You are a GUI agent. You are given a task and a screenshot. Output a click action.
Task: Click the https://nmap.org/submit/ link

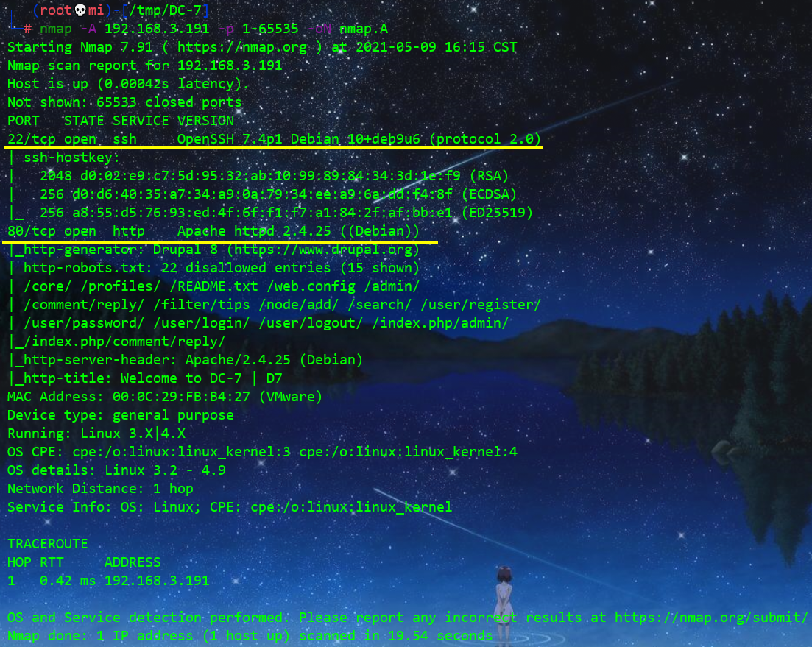point(711,618)
